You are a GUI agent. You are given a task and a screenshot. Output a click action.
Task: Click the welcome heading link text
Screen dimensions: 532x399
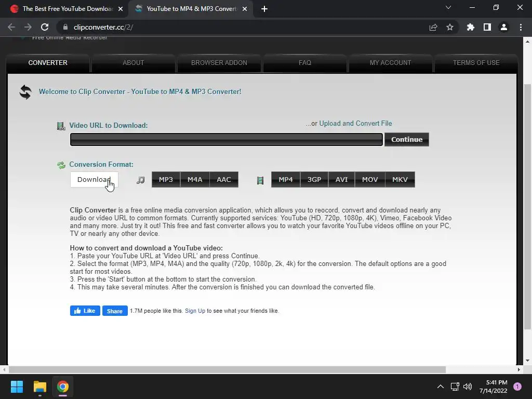tap(140, 91)
